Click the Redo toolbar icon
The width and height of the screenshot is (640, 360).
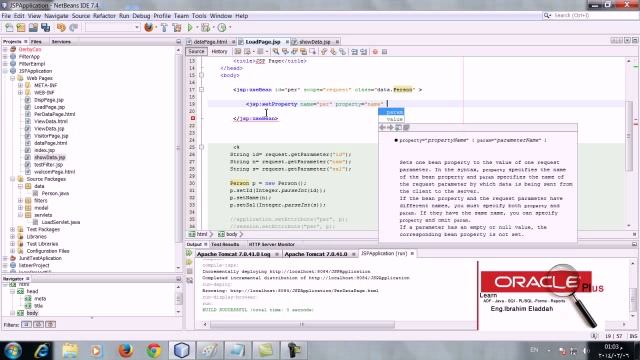pyautogui.click(x=73, y=27)
